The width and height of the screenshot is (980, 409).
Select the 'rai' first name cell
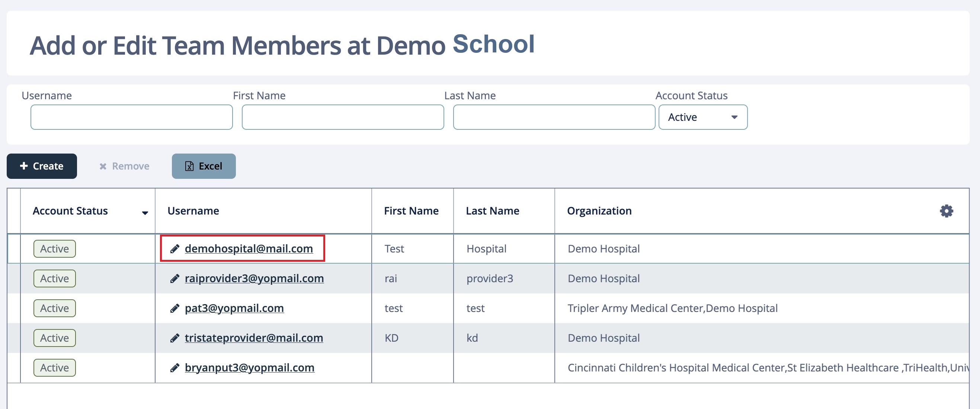412,278
